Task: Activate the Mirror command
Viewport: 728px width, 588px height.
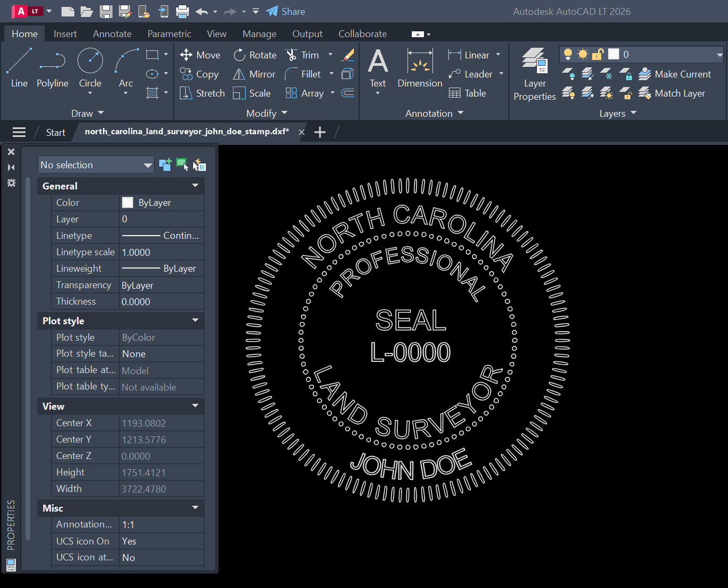Action: click(x=254, y=74)
